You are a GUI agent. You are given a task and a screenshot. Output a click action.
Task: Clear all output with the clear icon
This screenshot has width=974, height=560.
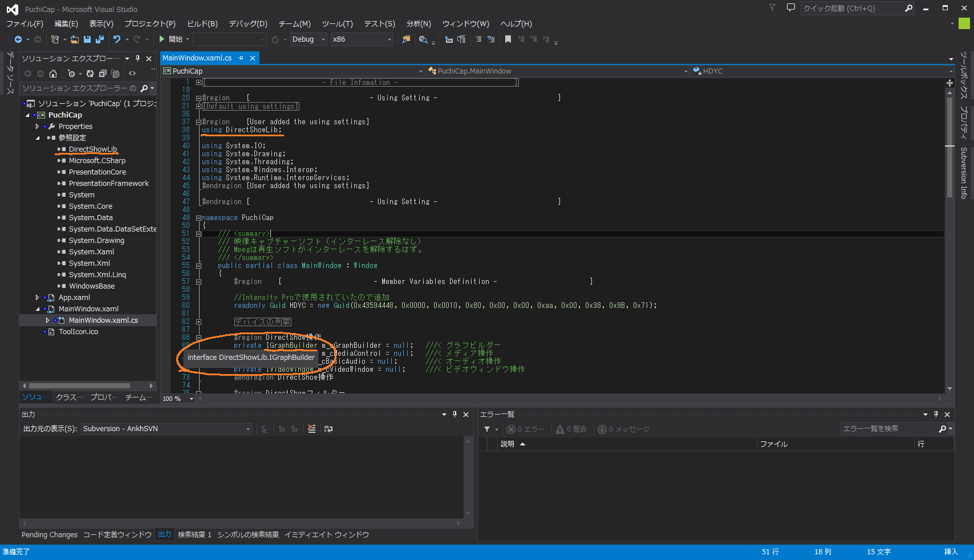tap(311, 429)
